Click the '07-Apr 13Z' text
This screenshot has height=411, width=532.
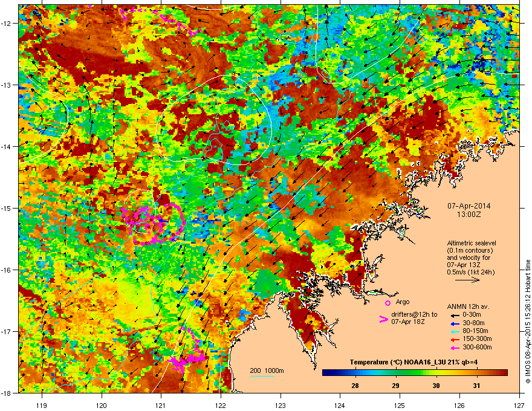pyautogui.click(x=463, y=265)
